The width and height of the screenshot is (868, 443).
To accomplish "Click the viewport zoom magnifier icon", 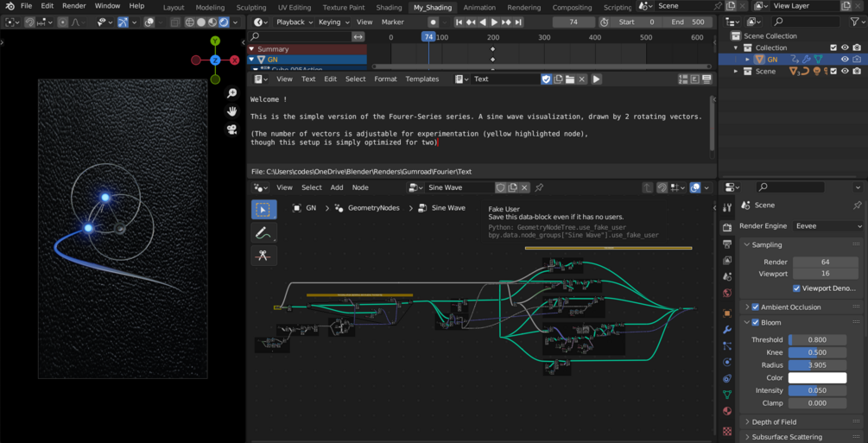I will (x=232, y=93).
